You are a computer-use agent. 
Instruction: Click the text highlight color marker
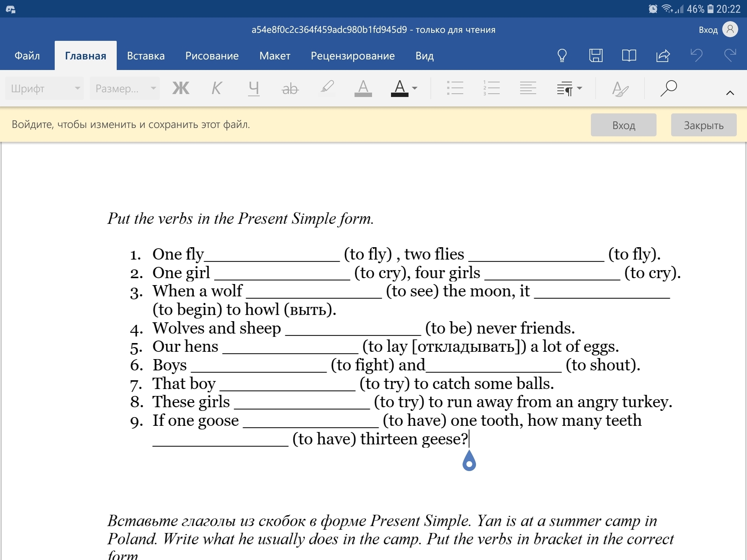click(x=327, y=88)
